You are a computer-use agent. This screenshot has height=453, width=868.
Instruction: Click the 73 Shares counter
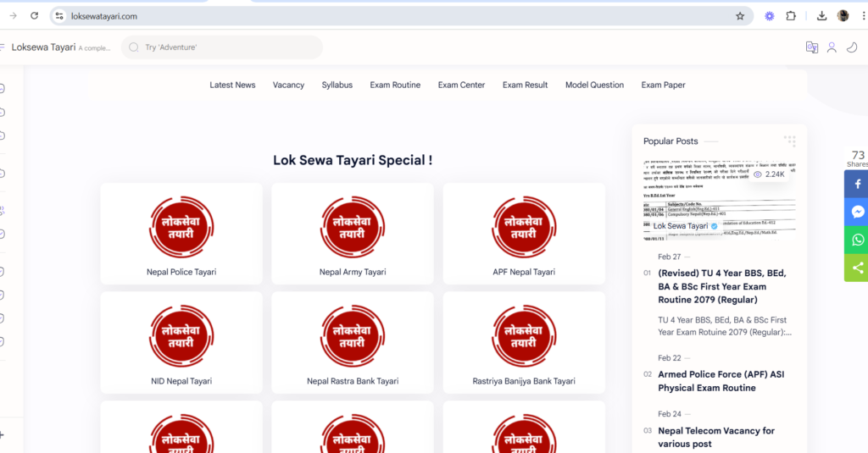[858, 158]
